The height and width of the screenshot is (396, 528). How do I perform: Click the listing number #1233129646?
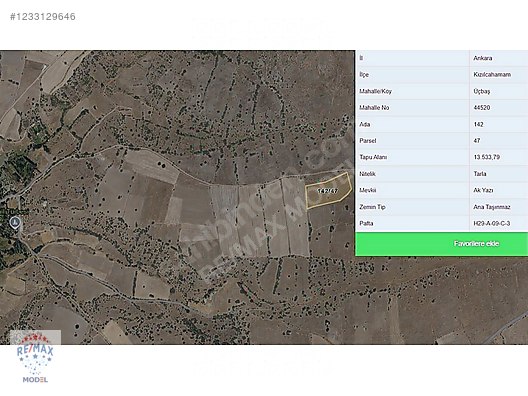[x=43, y=16]
